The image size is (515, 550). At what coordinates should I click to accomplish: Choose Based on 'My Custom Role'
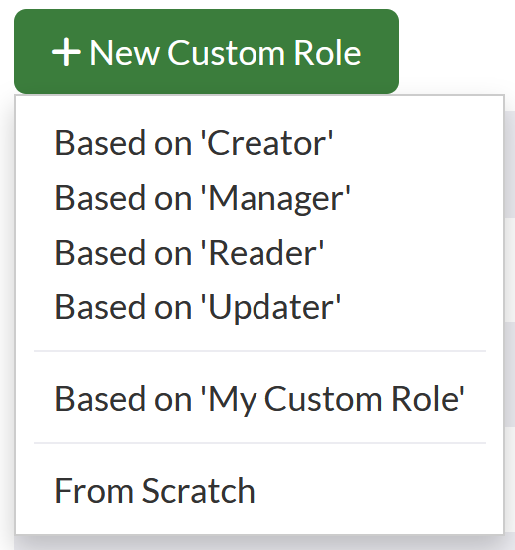pyautogui.click(x=259, y=399)
